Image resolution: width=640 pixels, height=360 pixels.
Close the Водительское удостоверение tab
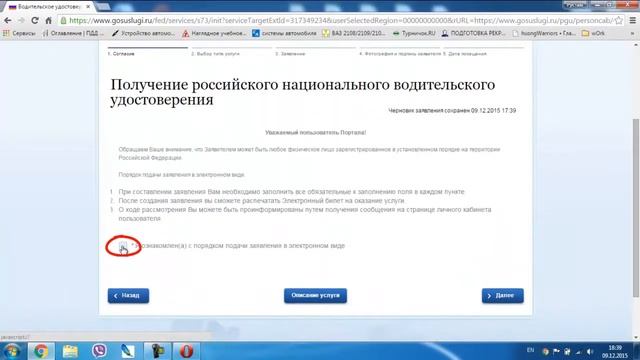point(88,7)
